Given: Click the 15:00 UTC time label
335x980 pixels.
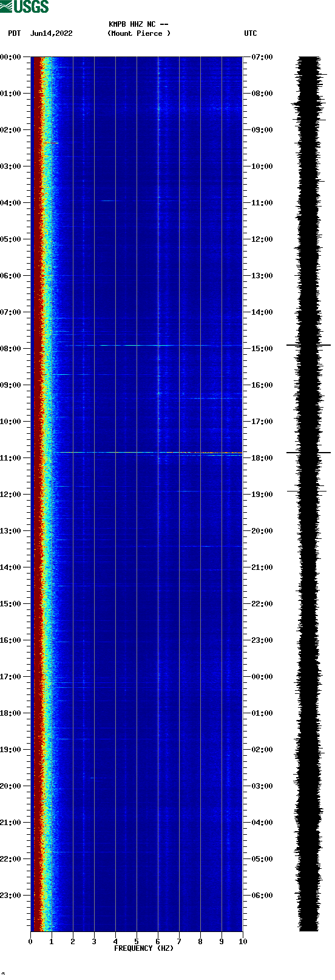Looking at the screenshot, I should [x=262, y=349].
